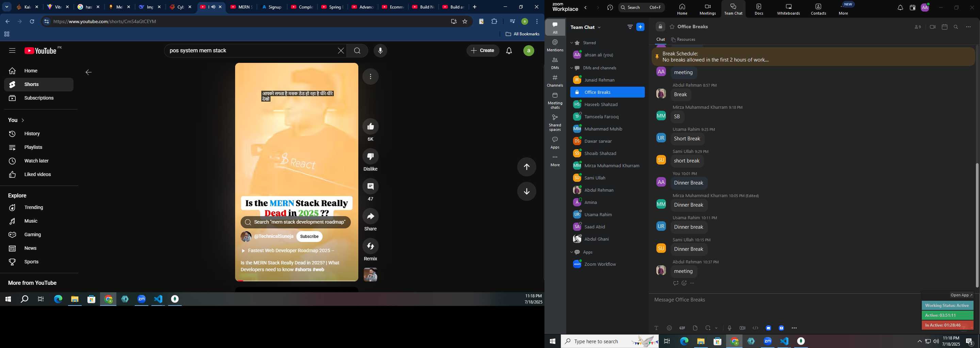Screen dimensions: 980x348
Task: Mute the playing YouTube tab via speaker icon
Action: pos(213,7)
